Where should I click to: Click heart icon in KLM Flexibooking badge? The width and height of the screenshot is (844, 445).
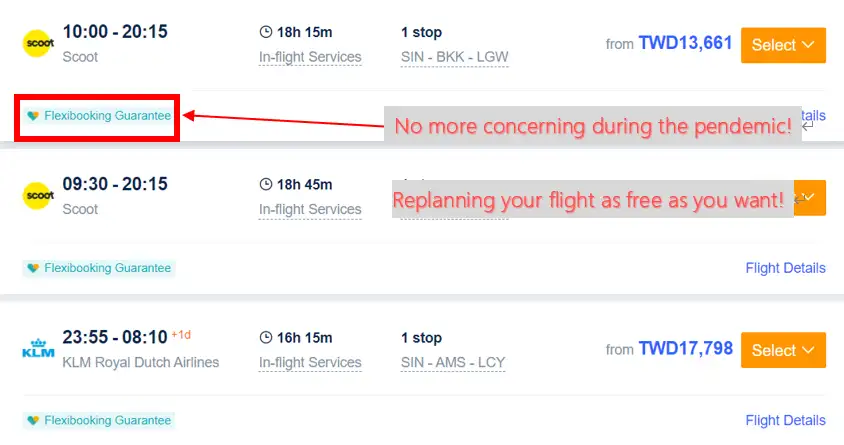click(x=33, y=420)
